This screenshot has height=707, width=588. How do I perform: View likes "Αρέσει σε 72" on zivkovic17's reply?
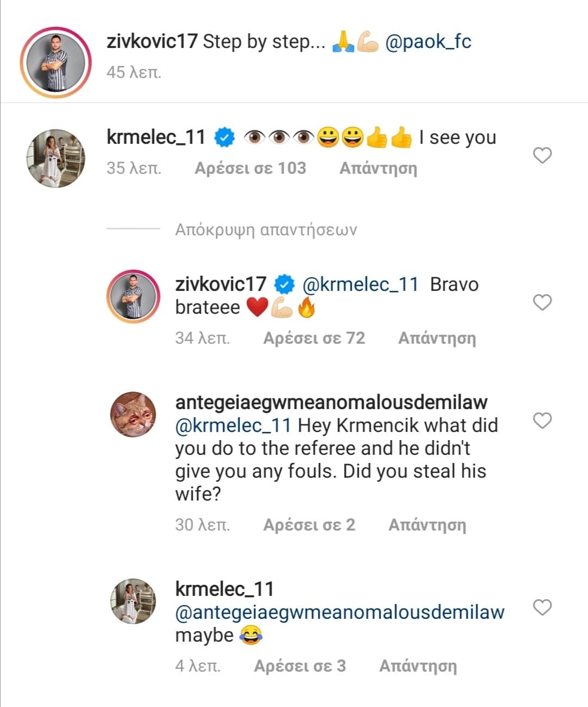point(314,338)
